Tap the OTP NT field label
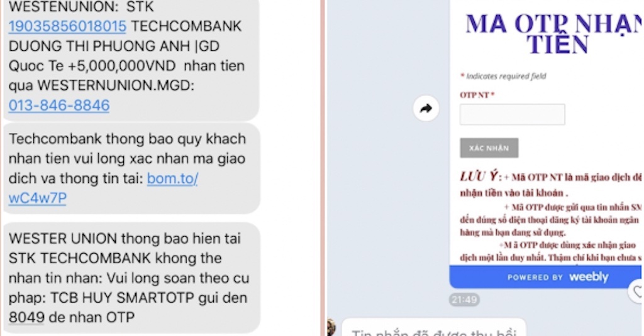644x336 pixels. tap(477, 95)
